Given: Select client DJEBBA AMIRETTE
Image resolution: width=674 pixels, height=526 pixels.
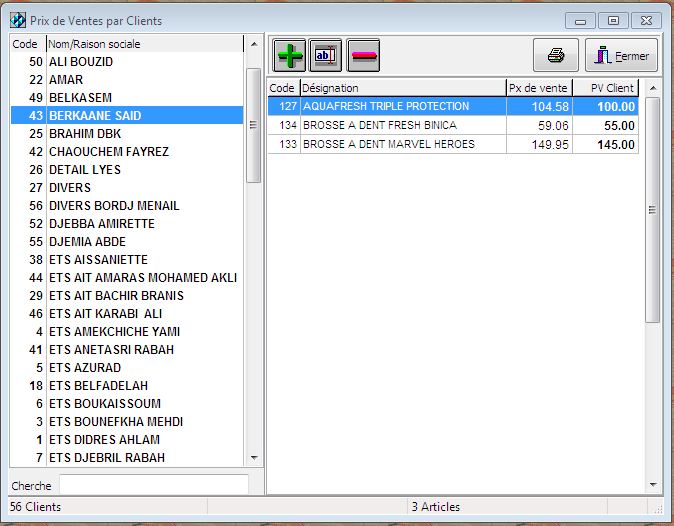Looking at the screenshot, I should pyautogui.click(x=127, y=224).
